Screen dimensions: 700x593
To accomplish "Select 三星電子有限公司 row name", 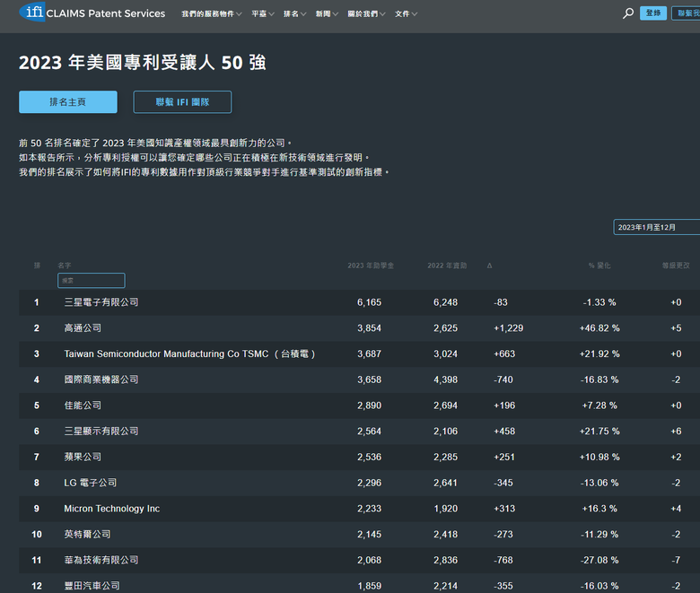I will click(x=101, y=302).
